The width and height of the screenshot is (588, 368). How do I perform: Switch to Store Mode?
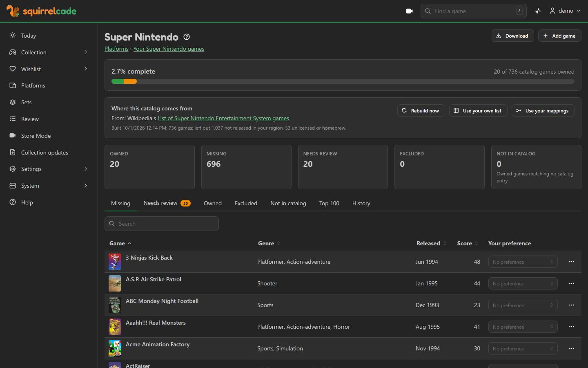[49, 136]
